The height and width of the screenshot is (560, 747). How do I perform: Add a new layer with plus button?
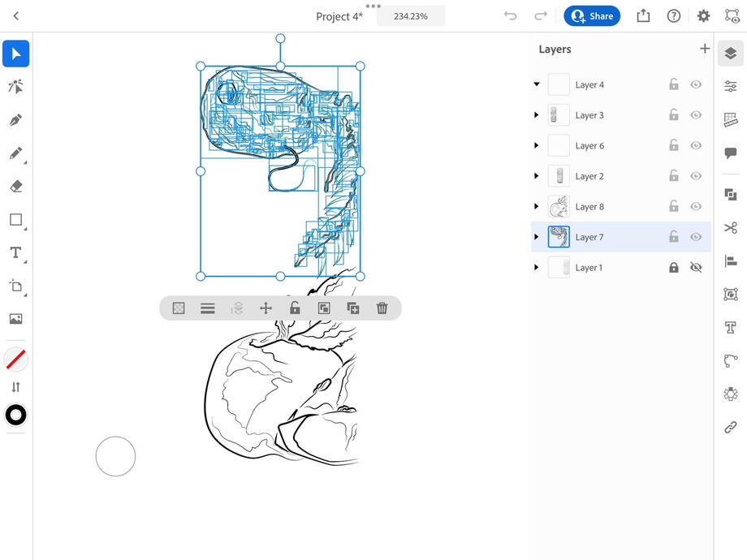point(704,49)
